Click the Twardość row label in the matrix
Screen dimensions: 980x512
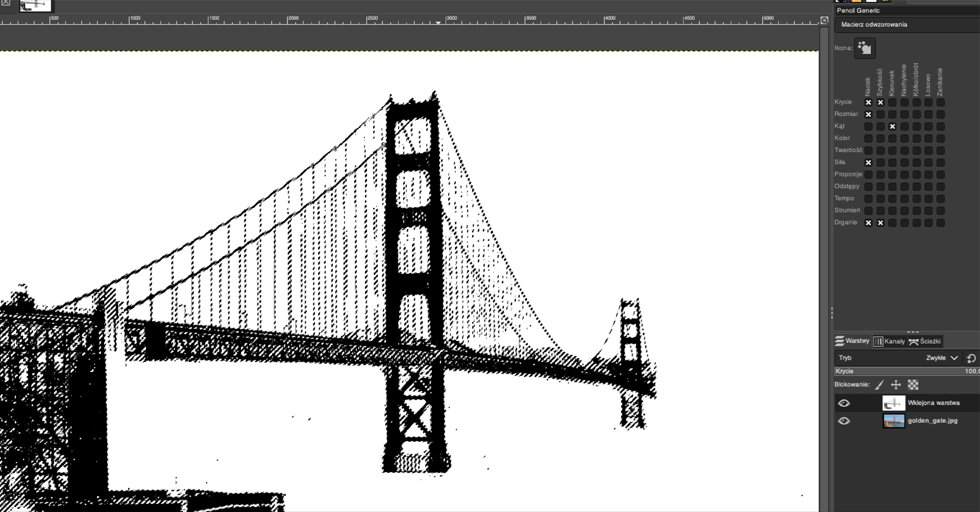[848, 150]
